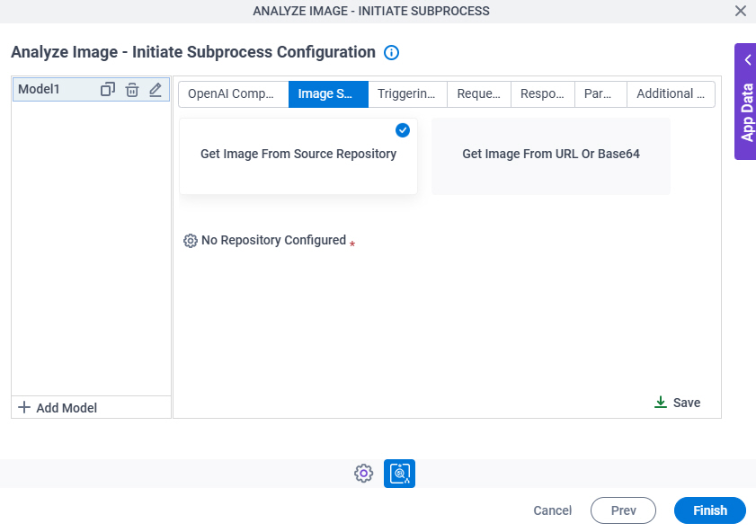
Task: Expand the App Data side panel
Action: pos(745,102)
